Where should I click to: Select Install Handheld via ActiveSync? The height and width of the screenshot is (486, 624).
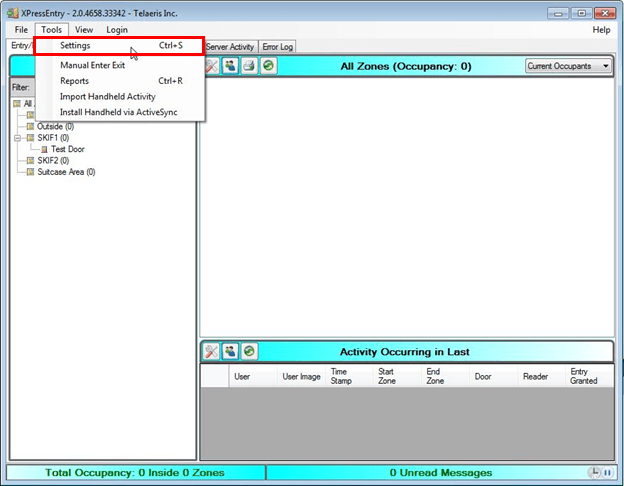[120, 112]
